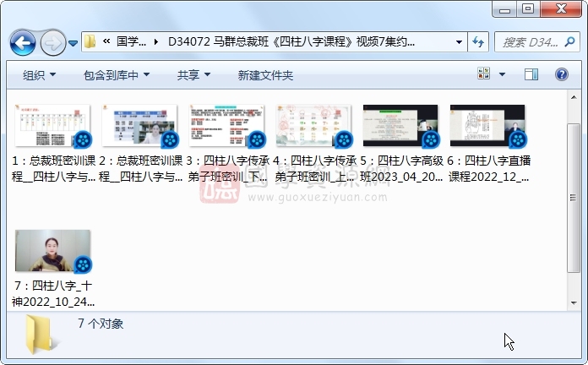Click the vertical scrollbar thumb

click(x=574, y=198)
